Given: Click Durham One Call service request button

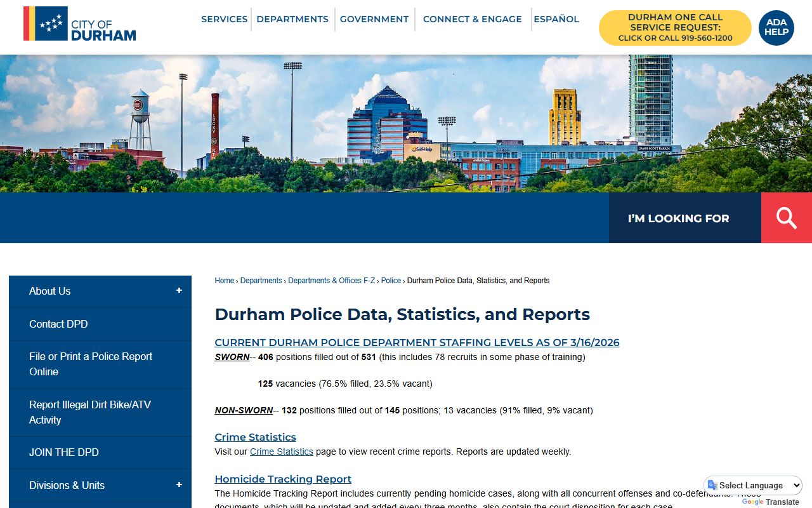Looking at the screenshot, I should [x=675, y=27].
